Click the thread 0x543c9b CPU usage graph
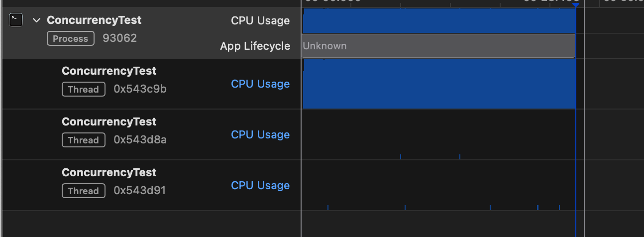The image size is (644, 237). coord(439,84)
